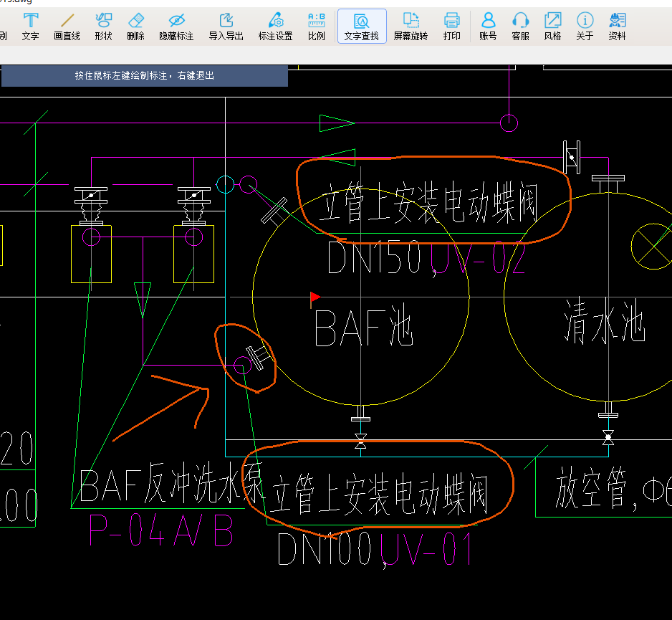Contact 客服 customer service

520,27
